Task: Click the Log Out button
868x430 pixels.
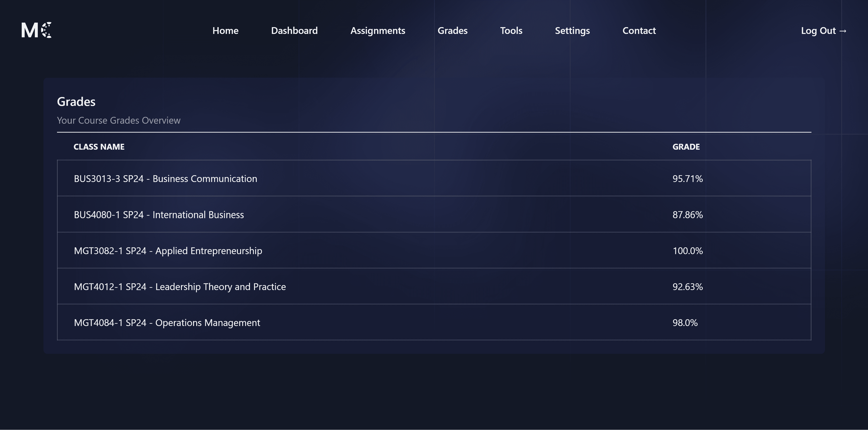Action: coord(824,31)
